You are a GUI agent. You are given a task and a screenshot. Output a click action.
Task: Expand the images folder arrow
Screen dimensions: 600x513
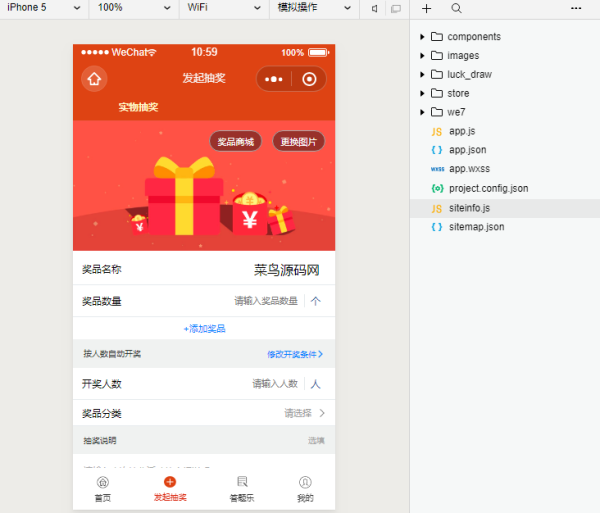click(x=422, y=55)
